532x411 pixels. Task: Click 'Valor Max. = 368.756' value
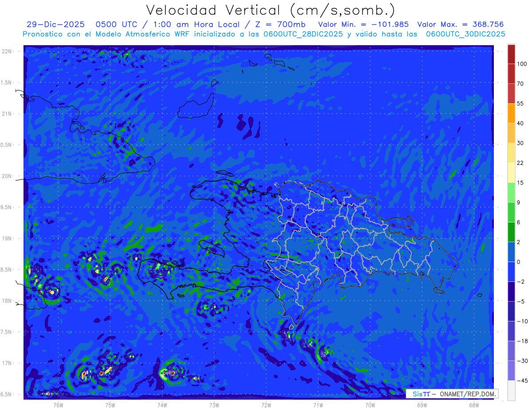coord(461,24)
